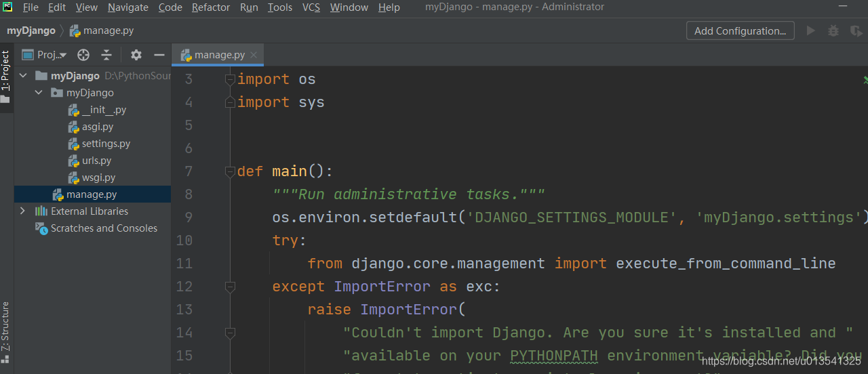Screen dimensions: 868x374
Task: Select settings.py in project tree
Action: pyautogui.click(x=106, y=144)
